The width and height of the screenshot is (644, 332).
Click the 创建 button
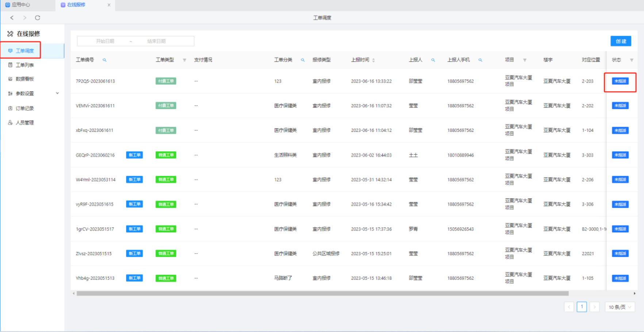621,41
